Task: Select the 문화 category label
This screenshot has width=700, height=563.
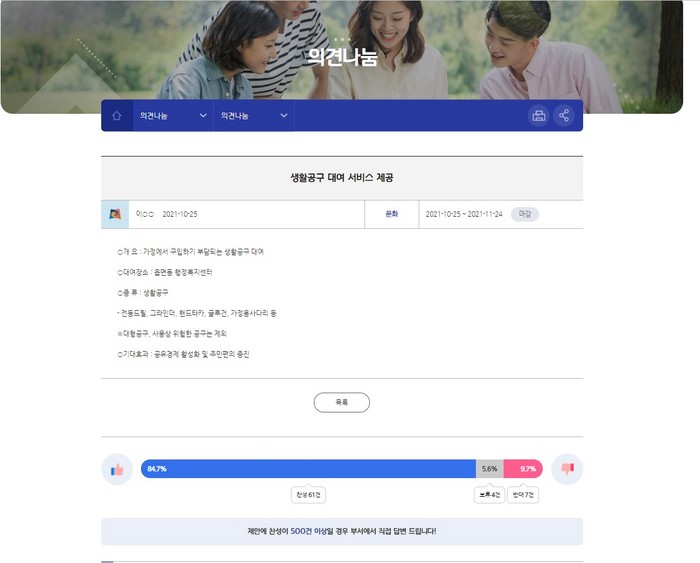Action: click(392, 214)
